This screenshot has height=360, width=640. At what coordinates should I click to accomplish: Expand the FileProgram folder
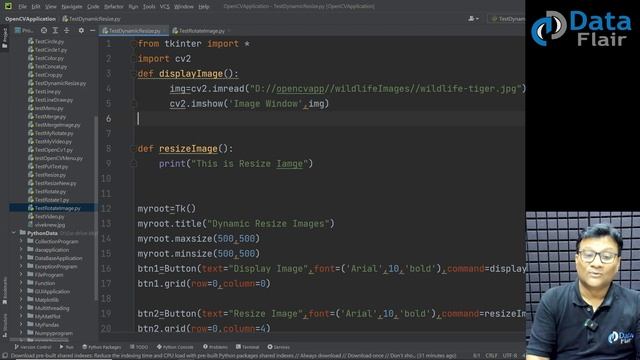point(21,275)
